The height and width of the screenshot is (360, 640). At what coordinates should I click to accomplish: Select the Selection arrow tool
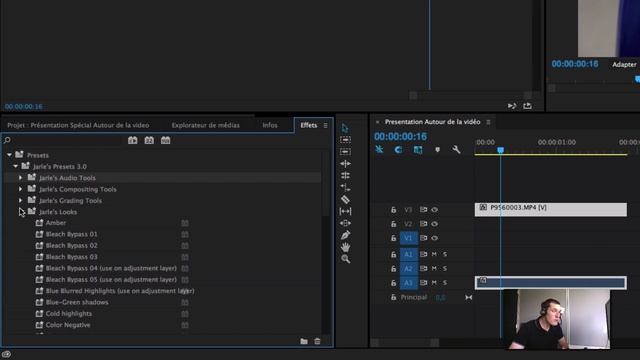point(345,128)
